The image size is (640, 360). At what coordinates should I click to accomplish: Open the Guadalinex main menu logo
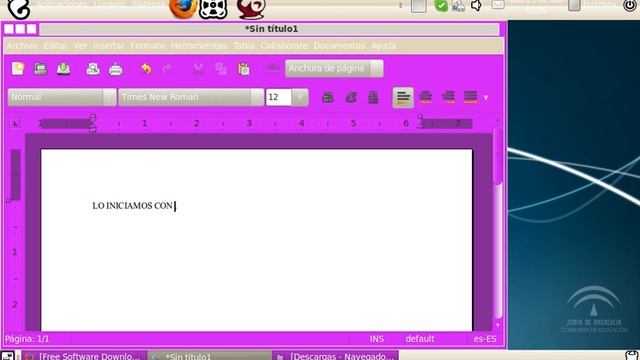point(18,9)
